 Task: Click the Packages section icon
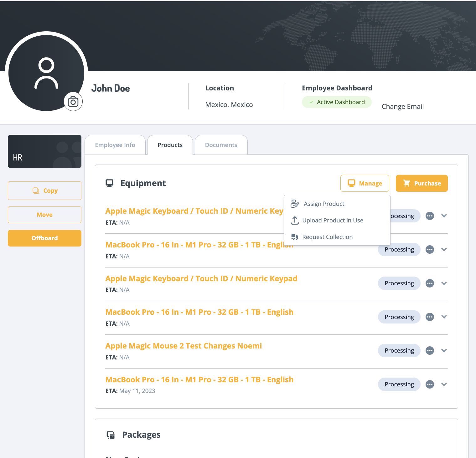[x=111, y=435]
